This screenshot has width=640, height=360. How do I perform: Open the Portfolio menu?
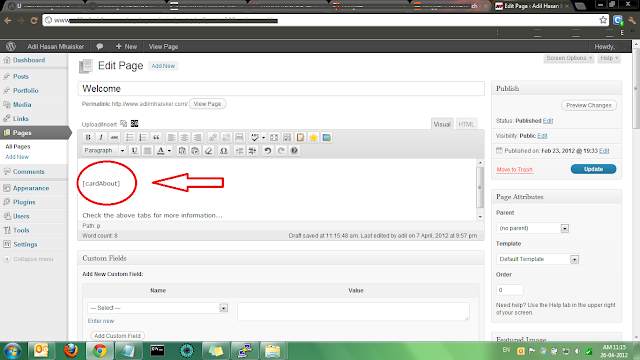coord(25,90)
